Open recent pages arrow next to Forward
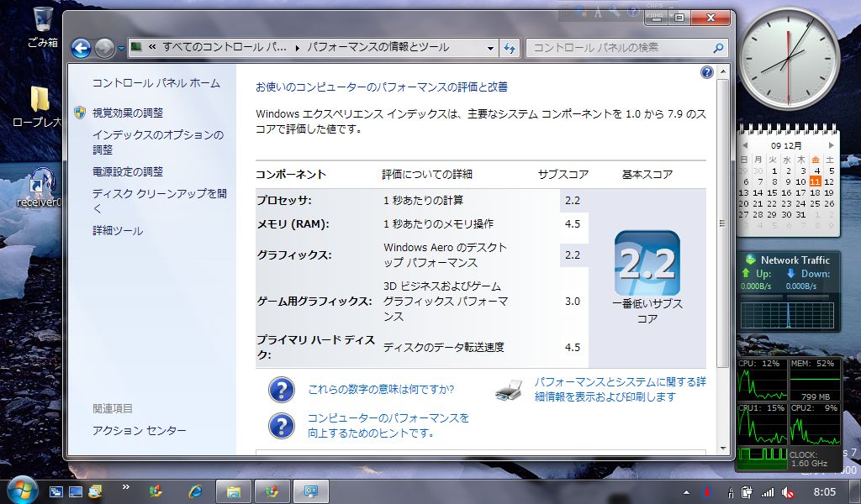 [121, 48]
